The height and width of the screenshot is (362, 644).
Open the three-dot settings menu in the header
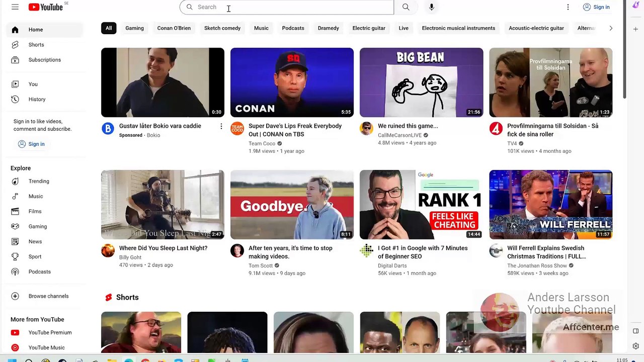coord(568,7)
